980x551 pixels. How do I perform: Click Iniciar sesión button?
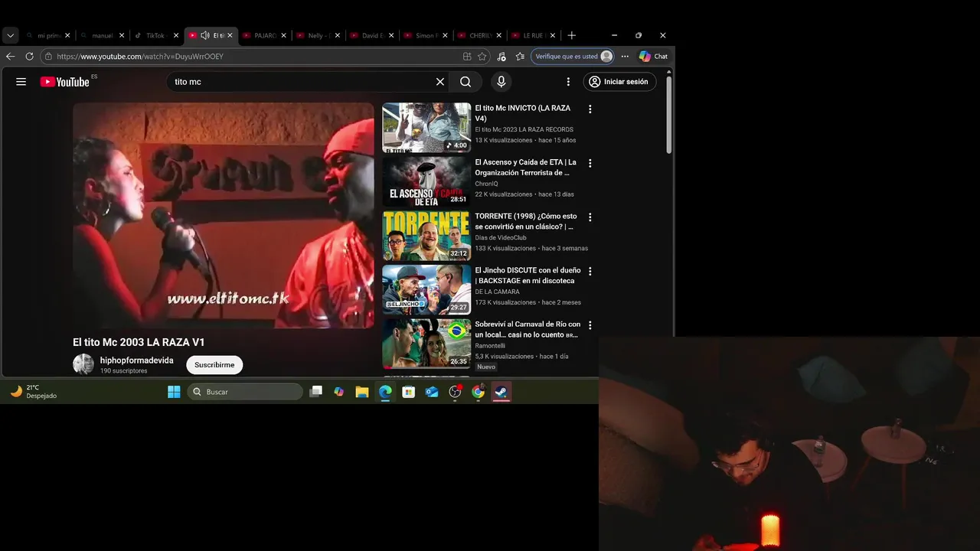point(620,82)
